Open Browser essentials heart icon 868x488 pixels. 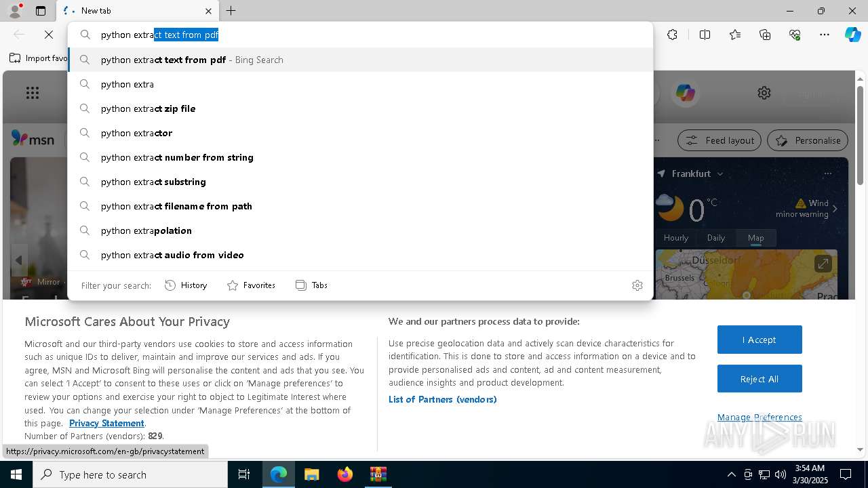795,35
